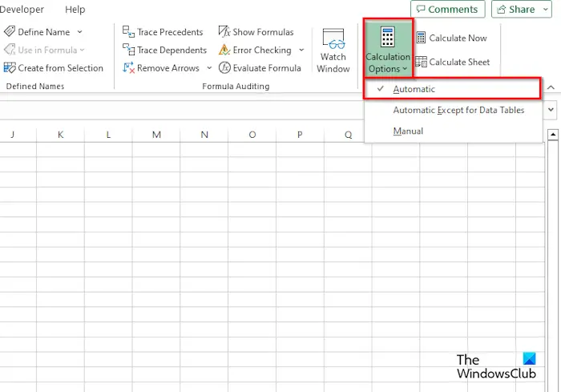Click the Trace Precedents icon
The height and width of the screenshot is (392, 561).
pyautogui.click(x=128, y=31)
